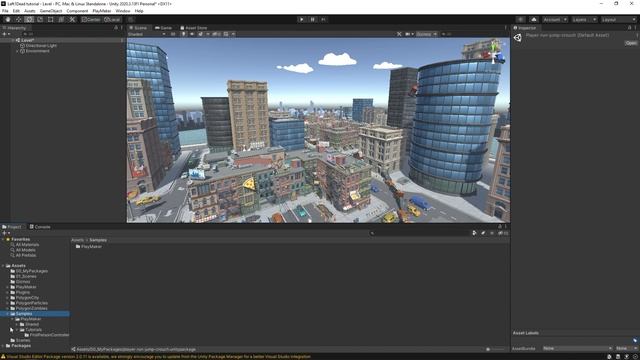Viewport: 640px width, 360px height.
Task: Select All Materials in Favorites
Action: coord(27,244)
